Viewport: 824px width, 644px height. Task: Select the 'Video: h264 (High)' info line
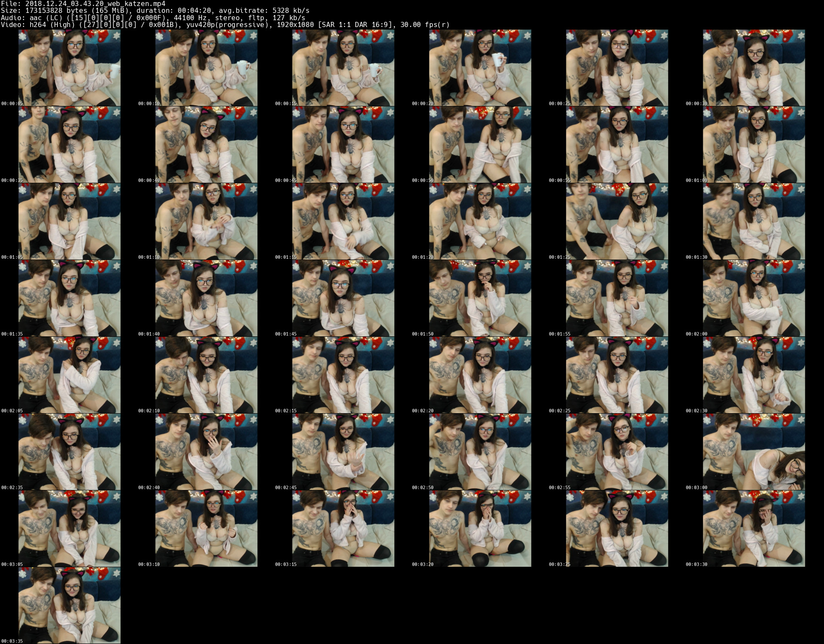[x=225, y=25]
